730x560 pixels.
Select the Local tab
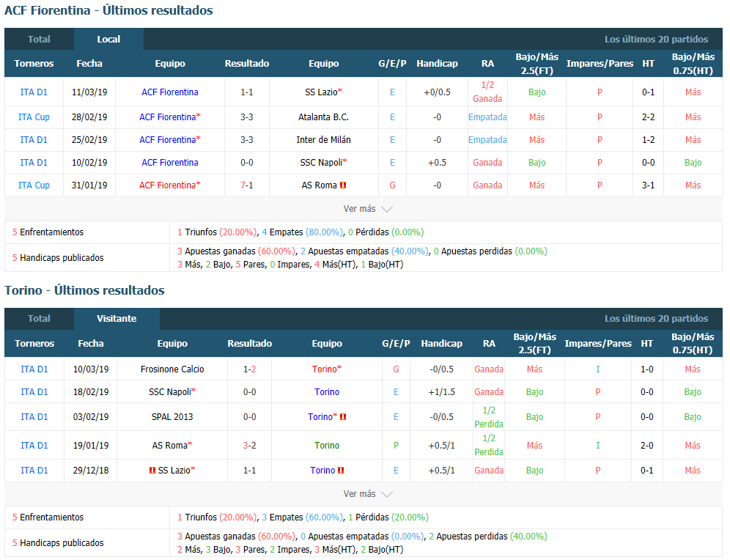108,39
